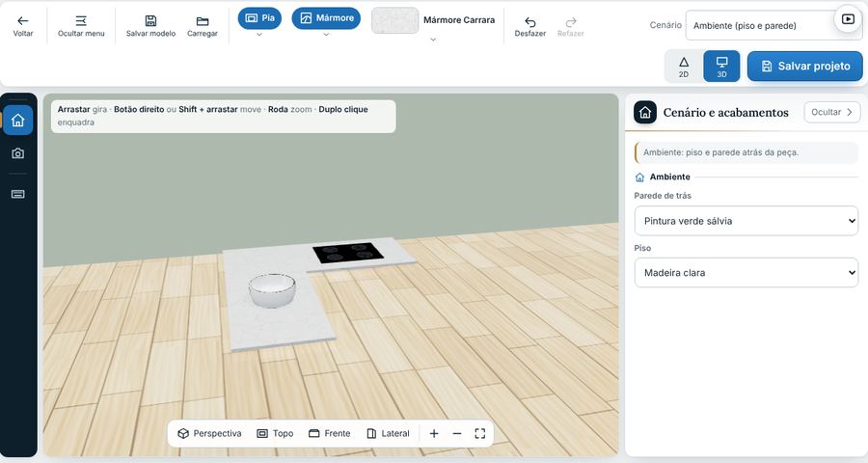Screen dimensions: 868x463
Task: Switch to 3D view mode
Action: point(721,67)
